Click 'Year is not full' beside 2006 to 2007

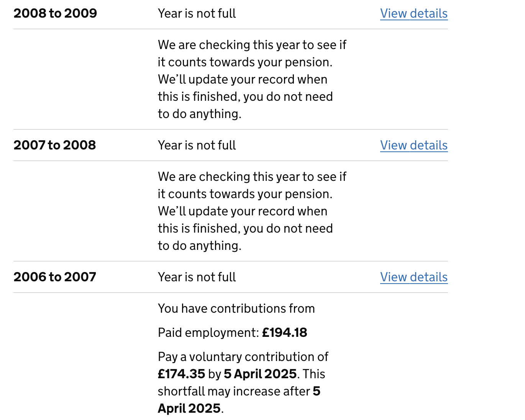[x=197, y=277]
